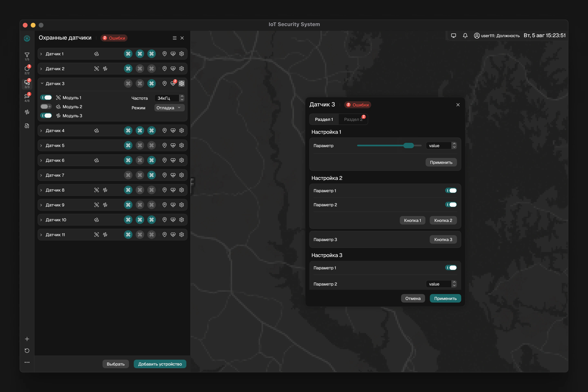Screen dimensions: 588x392
Task: Click Параметр 2 value field in Настройка 3
Action: click(x=439, y=284)
